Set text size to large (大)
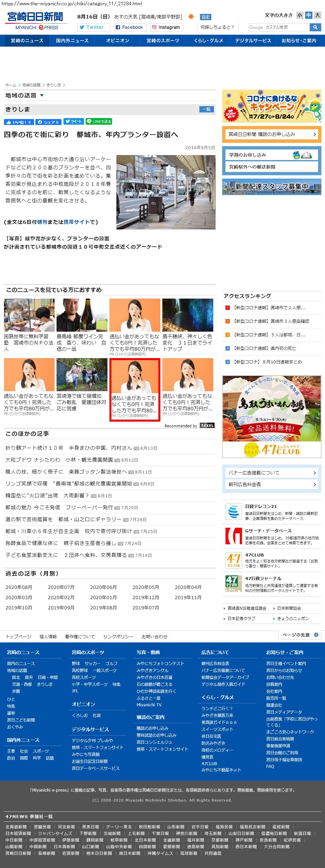 [x=317, y=15]
